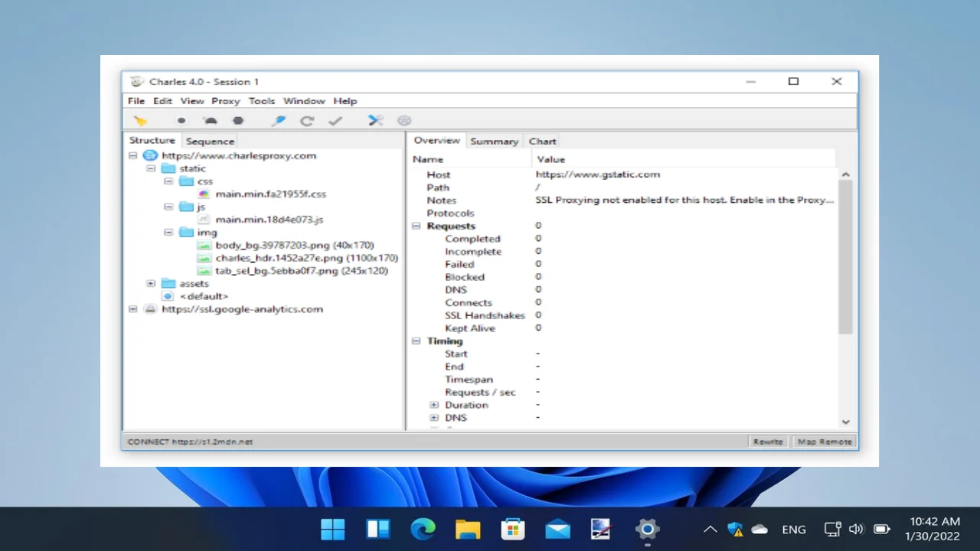This screenshot has height=551, width=980.
Task: Open File Explorer from the taskbar
Action: 468,529
